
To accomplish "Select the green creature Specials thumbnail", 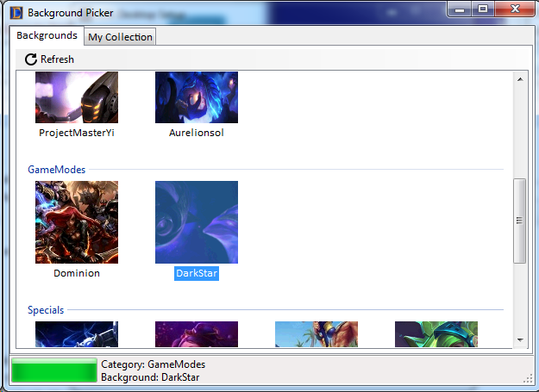I will tap(436, 334).
